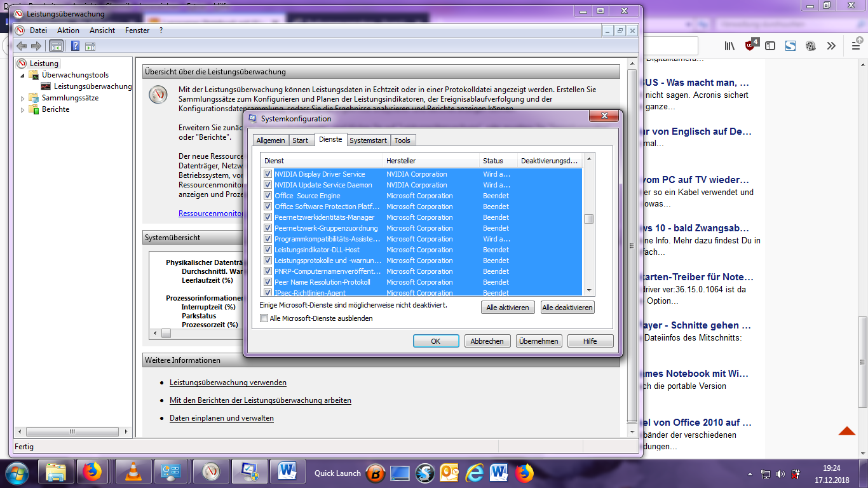Switch to the Start tab in Systemkonfiguration
868x488 pixels.
[301, 140]
